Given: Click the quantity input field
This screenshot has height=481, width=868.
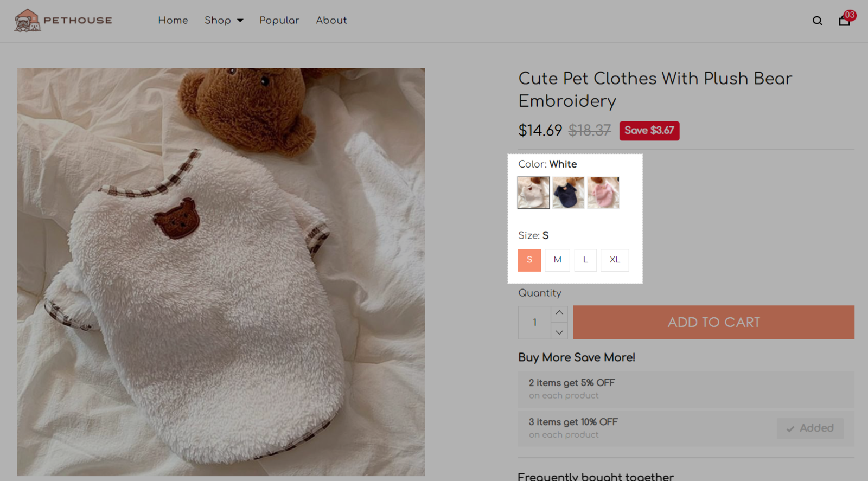Looking at the screenshot, I should click(534, 322).
